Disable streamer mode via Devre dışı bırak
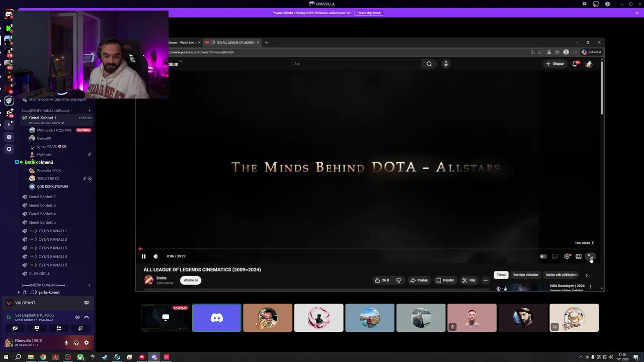Viewport: 644px width, 362px height. pyautogui.click(x=369, y=13)
